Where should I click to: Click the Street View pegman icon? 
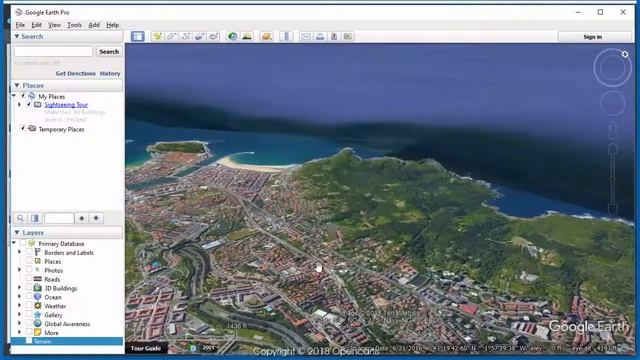tap(613, 130)
